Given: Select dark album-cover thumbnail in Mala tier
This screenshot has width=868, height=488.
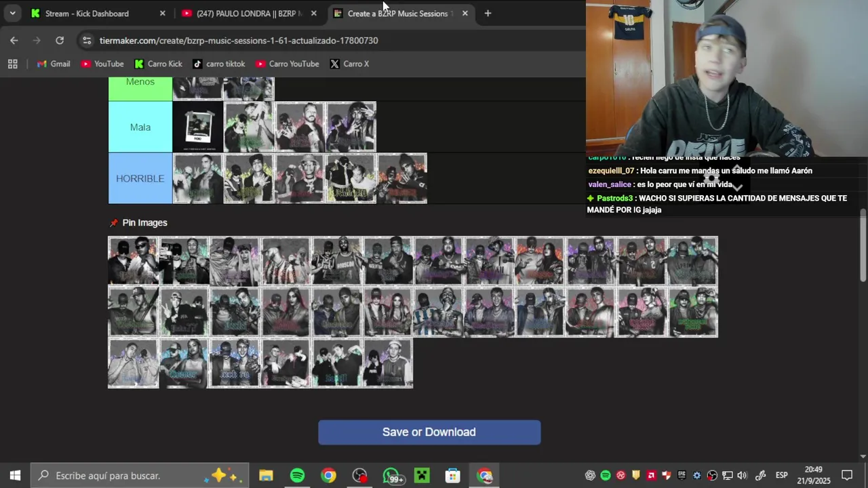Looking at the screenshot, I should point(198,127).
